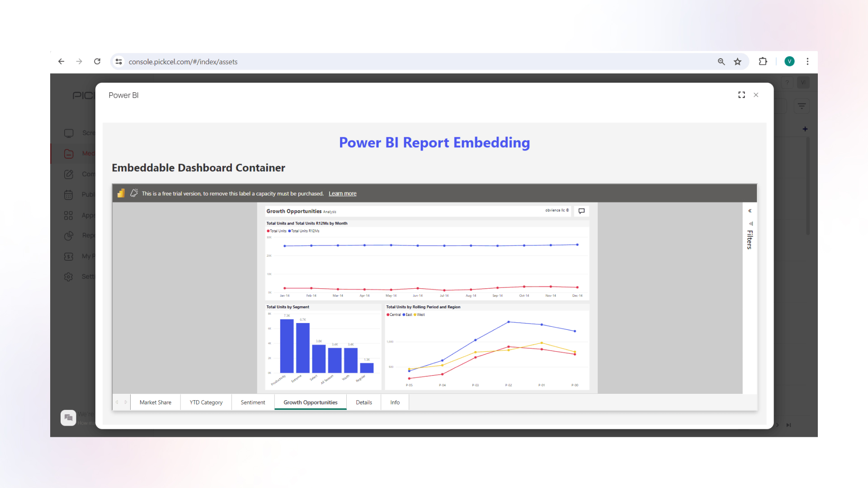Screen dimensions: 868x488
Task: Open the Chrome three-dot menu
Action: tap(808, 61)
